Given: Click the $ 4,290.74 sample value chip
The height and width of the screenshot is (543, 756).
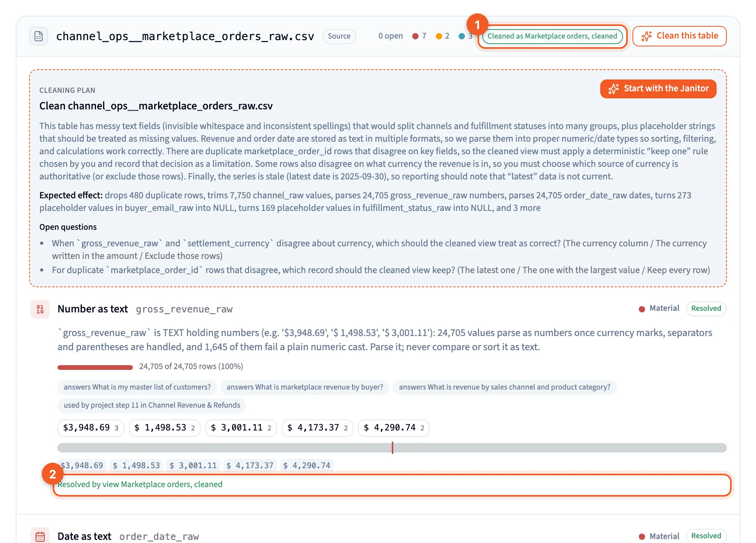Looking at the screenshot, I should (x=394, y=428).
